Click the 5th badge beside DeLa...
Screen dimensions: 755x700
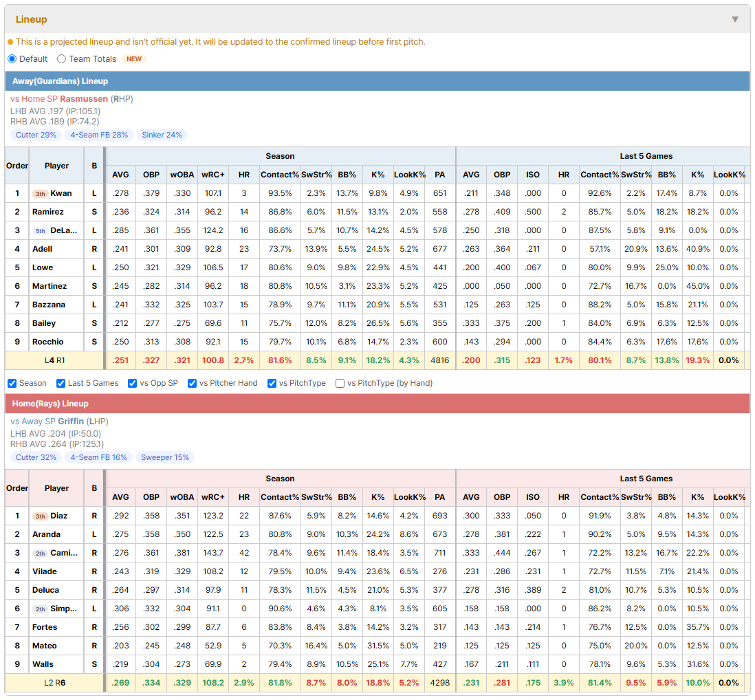40,230
